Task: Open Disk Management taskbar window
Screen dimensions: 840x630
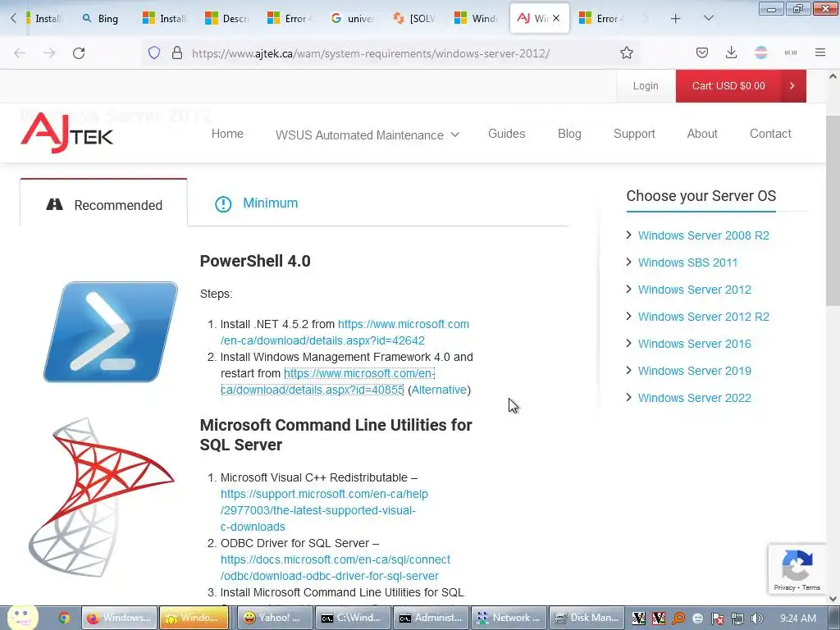Action: 586,618
